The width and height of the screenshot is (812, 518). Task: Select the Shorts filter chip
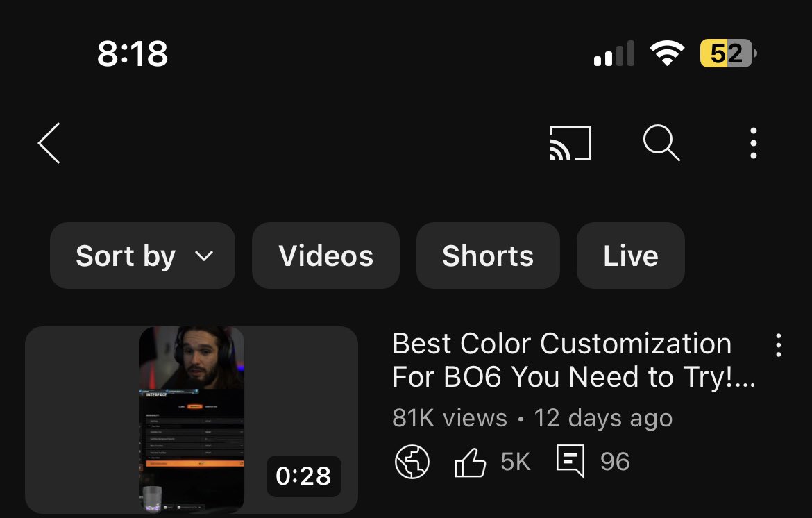pyautogui.click(x=488, y=256)
